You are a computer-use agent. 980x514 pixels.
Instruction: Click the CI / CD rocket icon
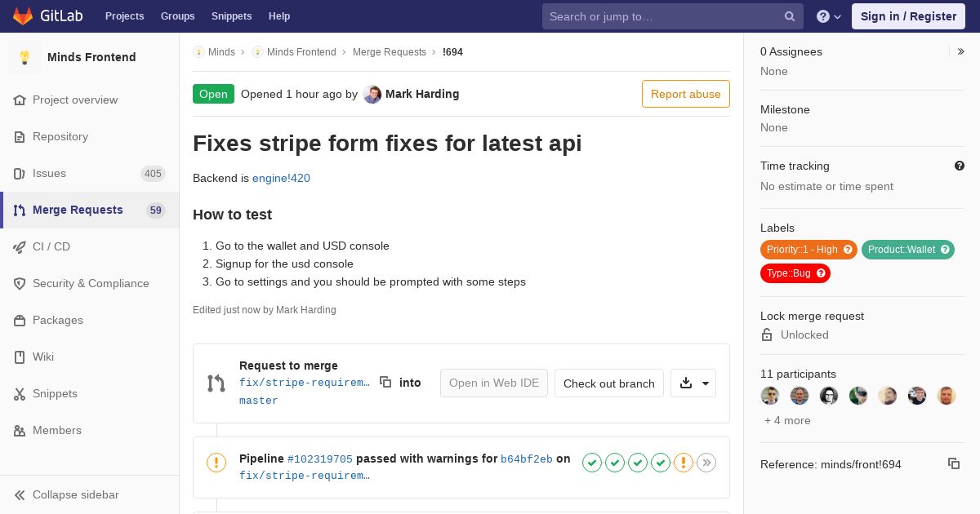pos(20,246)
